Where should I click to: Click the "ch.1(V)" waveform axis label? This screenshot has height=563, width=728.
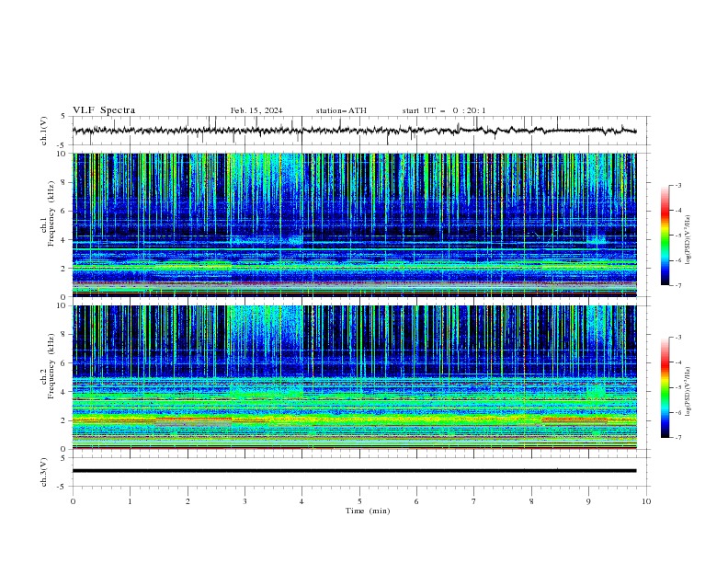[44, 131]
